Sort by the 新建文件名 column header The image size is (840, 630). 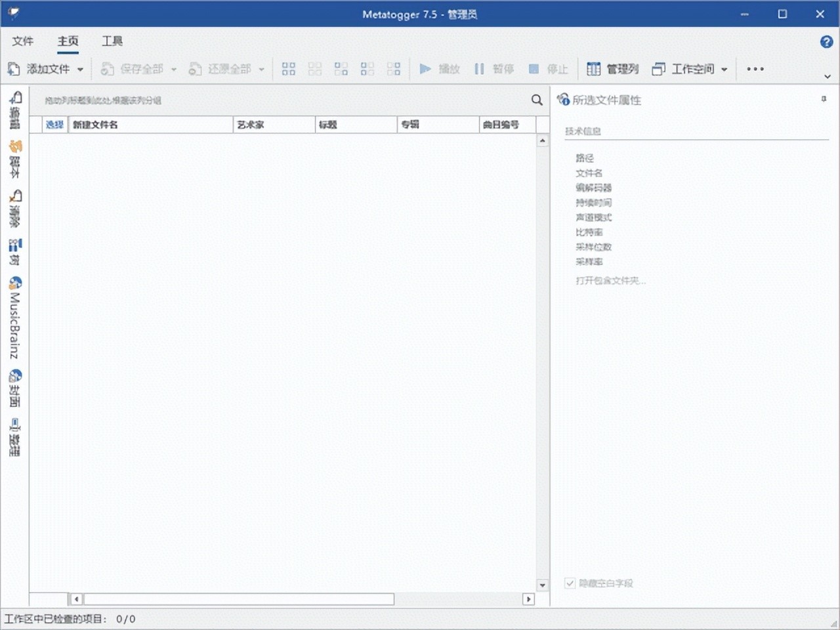[x=150, y=125]
